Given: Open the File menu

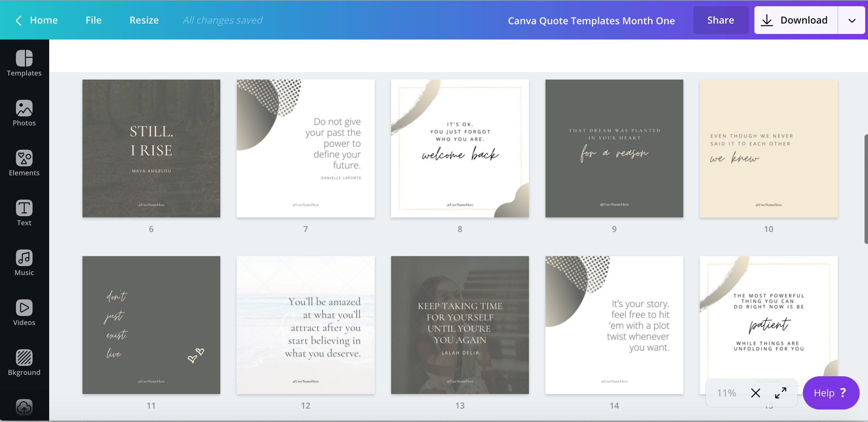Looking at the screenshot, I should coord(94,20).
